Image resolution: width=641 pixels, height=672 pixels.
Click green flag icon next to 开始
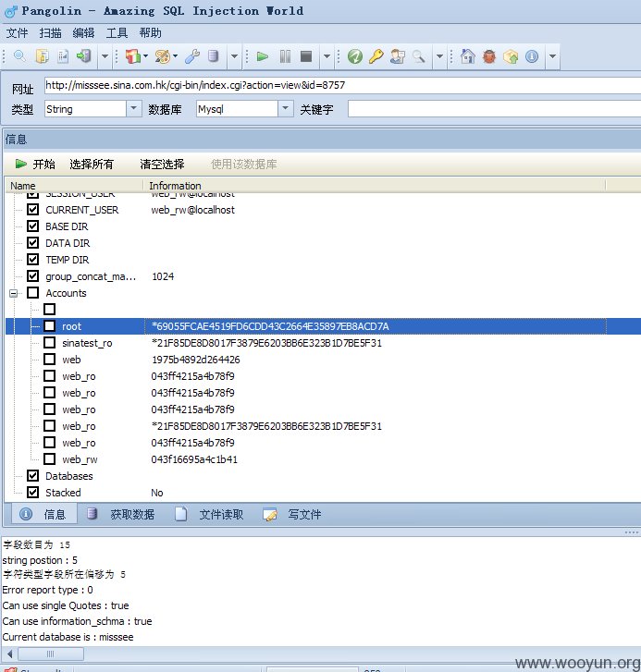click(x=20, y=164)
